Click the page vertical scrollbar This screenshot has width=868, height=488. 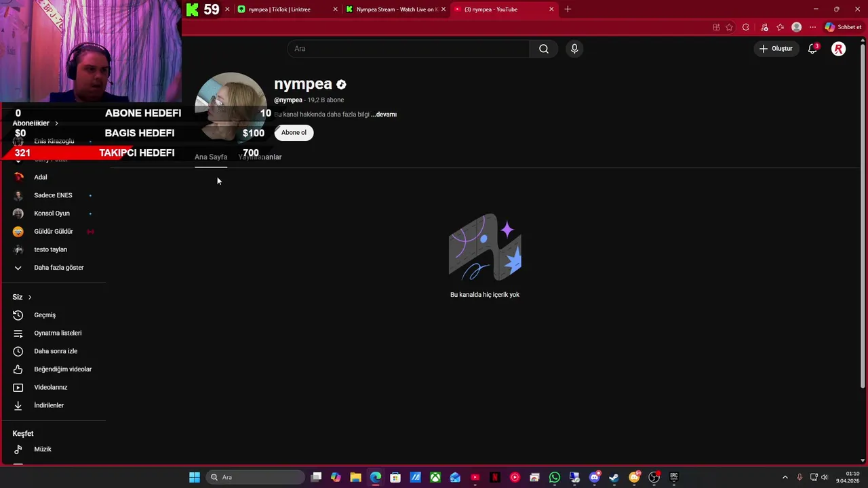(863, 217)
